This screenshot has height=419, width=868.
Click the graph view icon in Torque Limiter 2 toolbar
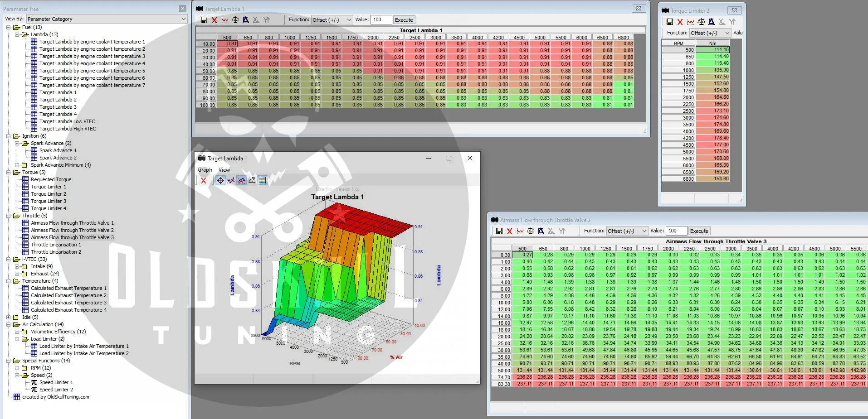(690, 22)
